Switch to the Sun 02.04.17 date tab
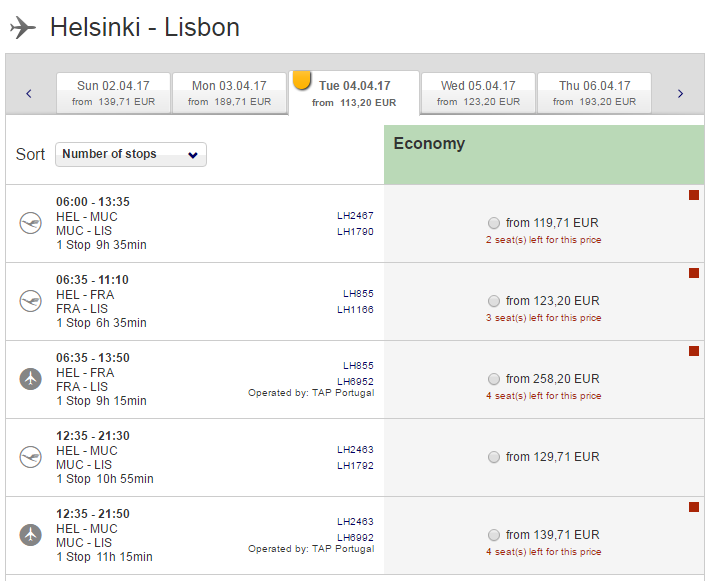This screenshot has height=581, width=711. pos(114,93)
